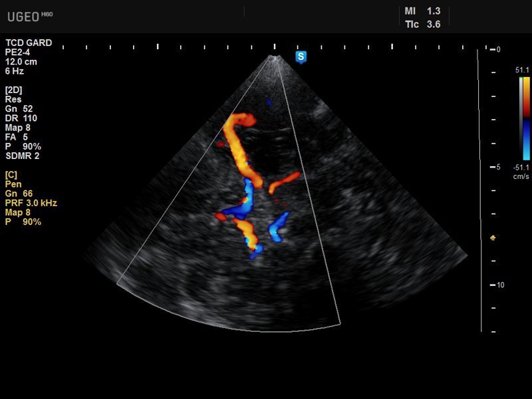
Task: Select the DR 110 dynamic range parameter
Action: click(21, 118)
